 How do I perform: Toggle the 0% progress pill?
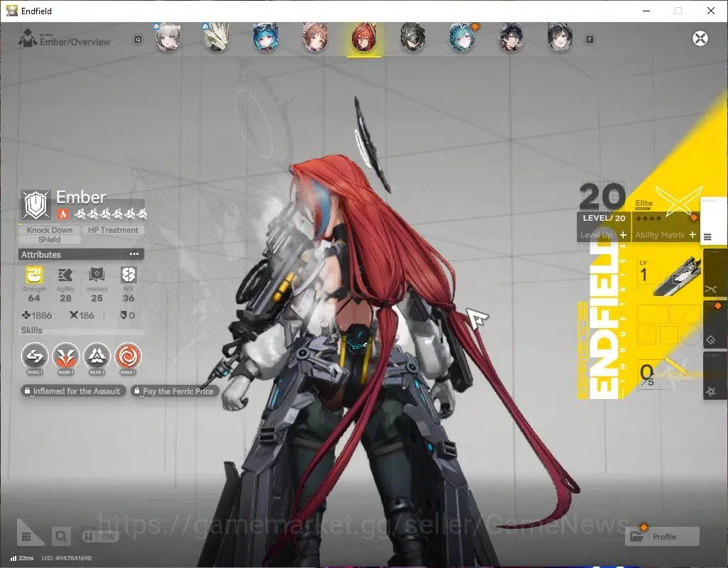(x=100, y=537)
